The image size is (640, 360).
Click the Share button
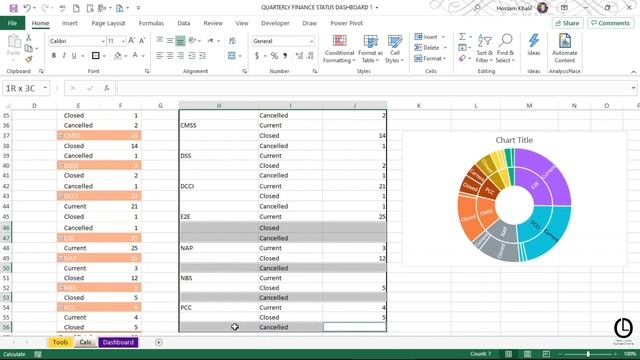point(567,23)
